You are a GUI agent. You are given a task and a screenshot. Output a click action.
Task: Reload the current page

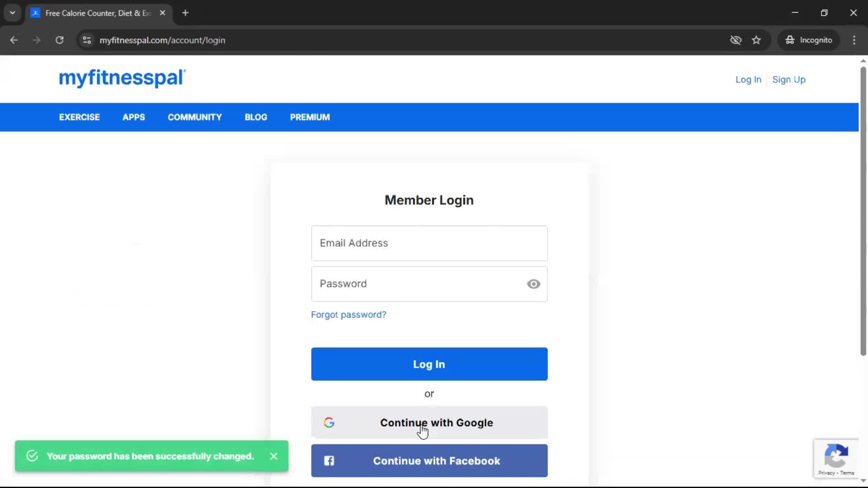[x=60, y=40]
